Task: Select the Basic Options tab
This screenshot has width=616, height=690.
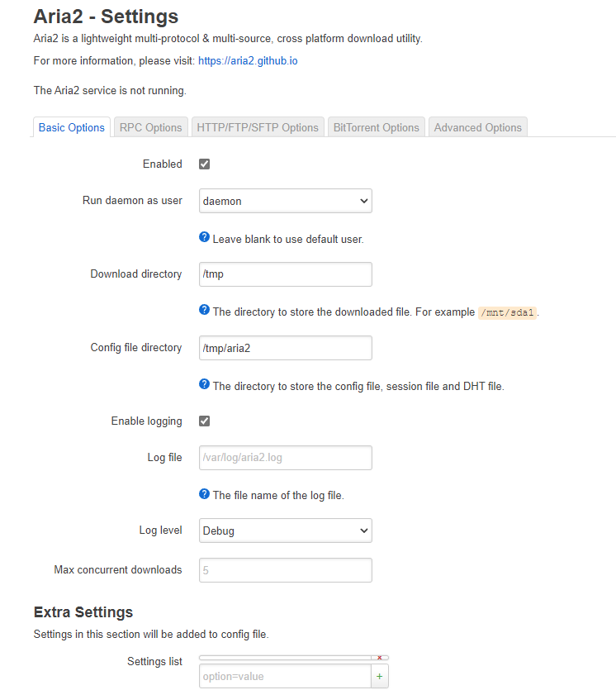Action: 71,126
